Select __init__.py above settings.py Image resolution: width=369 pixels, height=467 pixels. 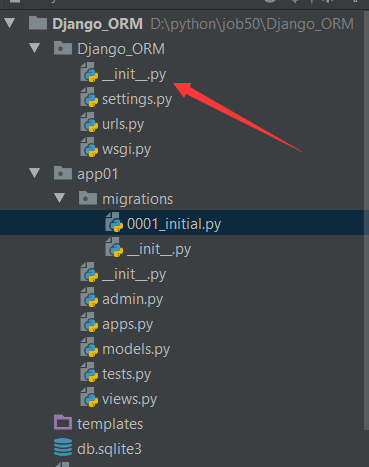tap(134, 74)
